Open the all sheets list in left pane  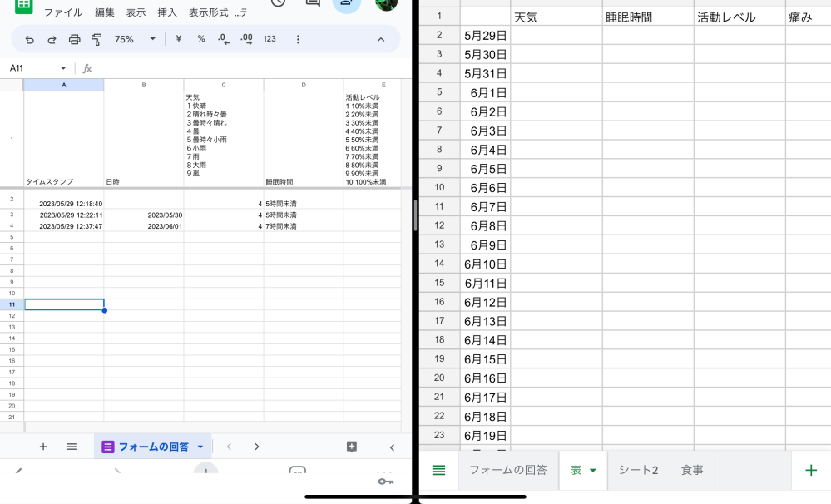[x=72, y=447]
